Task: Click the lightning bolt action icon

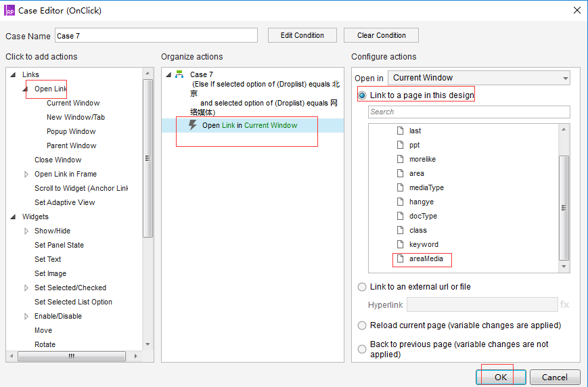Action: point(193,125)
